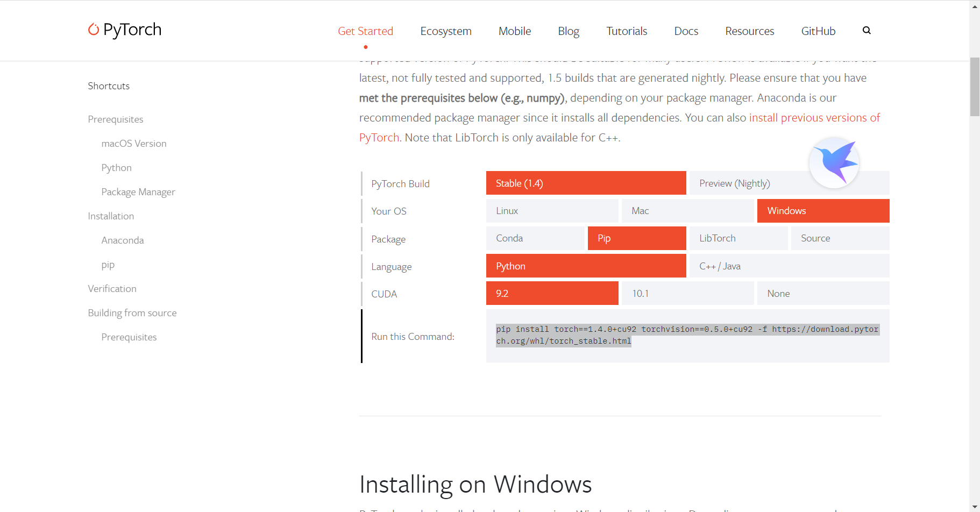
Task: Open the search magnifier
Action: (x=867, y=31)
